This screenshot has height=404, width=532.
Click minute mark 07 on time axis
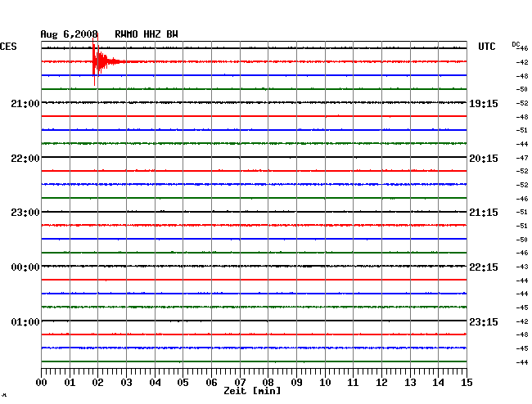[240, 383]
